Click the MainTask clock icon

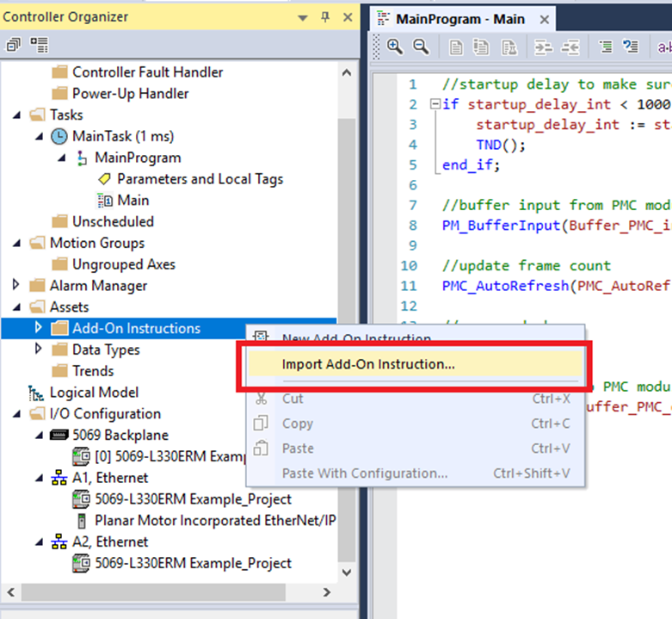59,136
